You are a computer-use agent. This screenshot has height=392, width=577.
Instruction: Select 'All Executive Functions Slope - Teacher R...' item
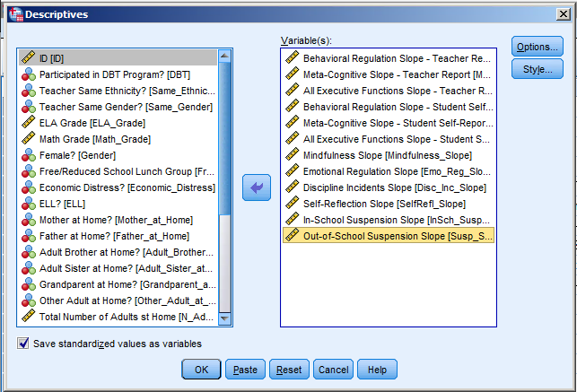(389, 91)
